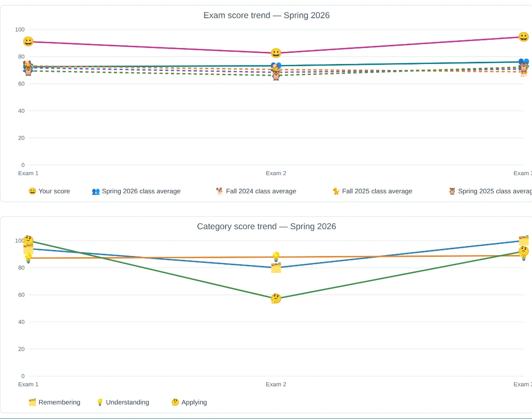Click the '20' y-axis label in category score chart
This screenshot has width=532, height=419.
[21, 349]
